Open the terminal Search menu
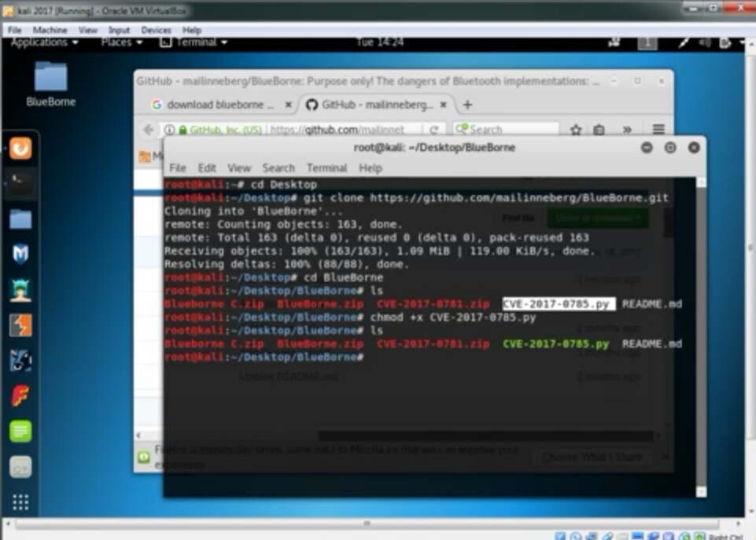The image size is (756, 540). (x=278, y=168)
